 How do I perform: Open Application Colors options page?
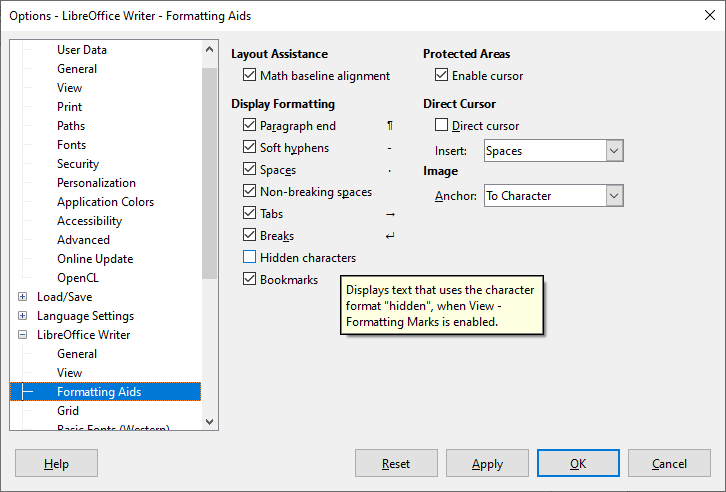[106, 202]
